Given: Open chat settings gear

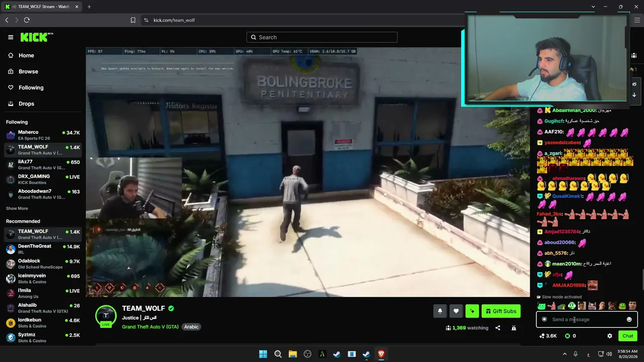Looking at the screenshot, I should pos(610,336).
